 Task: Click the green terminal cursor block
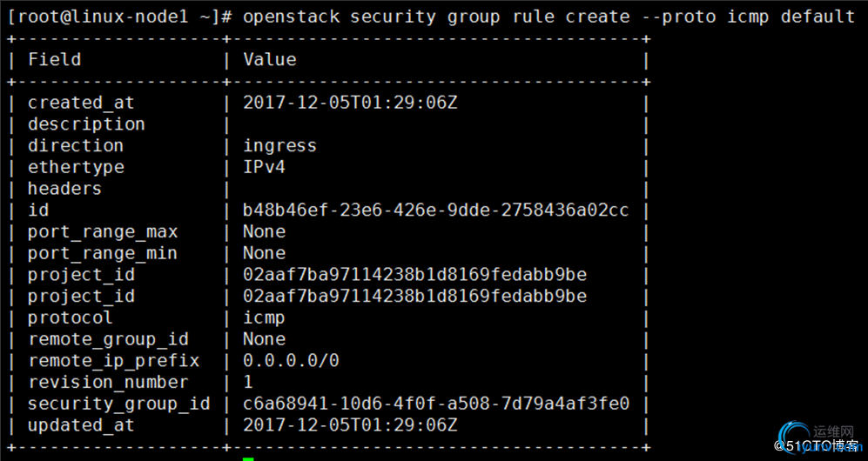[248, 458]
